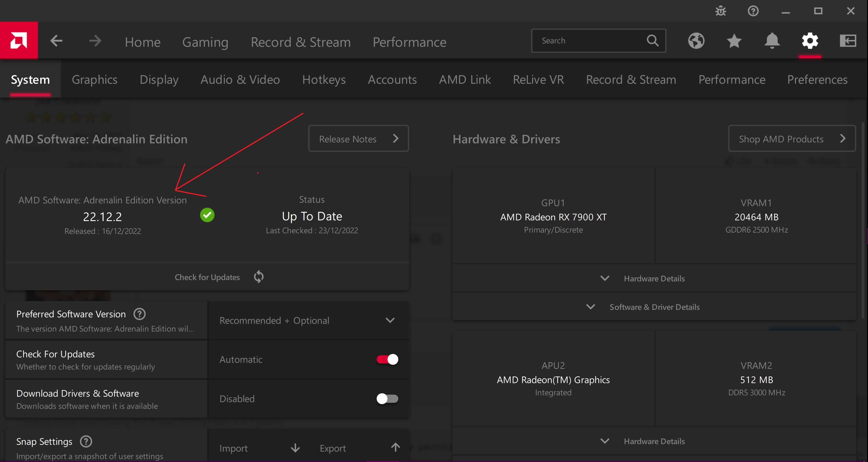The height and width of the screenshot is (462, 868).
Task: Click the Export up arrow icon
Action: (x=396, y=448)
